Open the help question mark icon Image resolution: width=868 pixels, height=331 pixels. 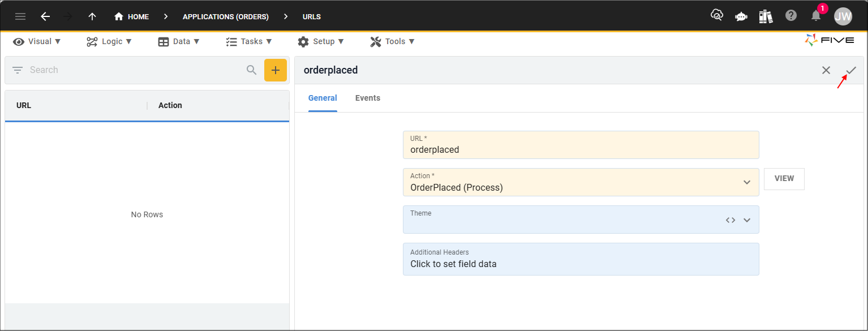[791, 16]
